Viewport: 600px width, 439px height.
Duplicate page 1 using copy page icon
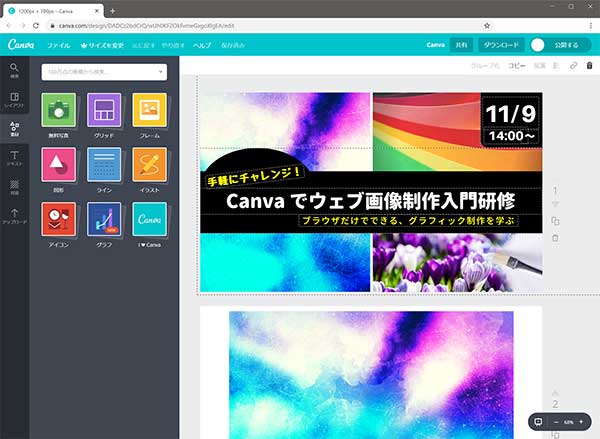(x=555, y=221)
